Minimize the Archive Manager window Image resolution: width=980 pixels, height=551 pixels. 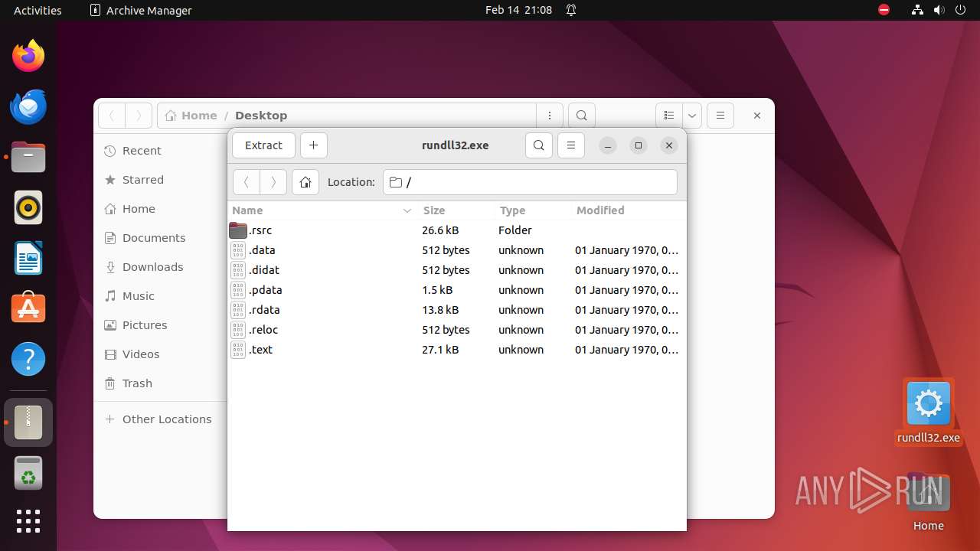[607, 145]
